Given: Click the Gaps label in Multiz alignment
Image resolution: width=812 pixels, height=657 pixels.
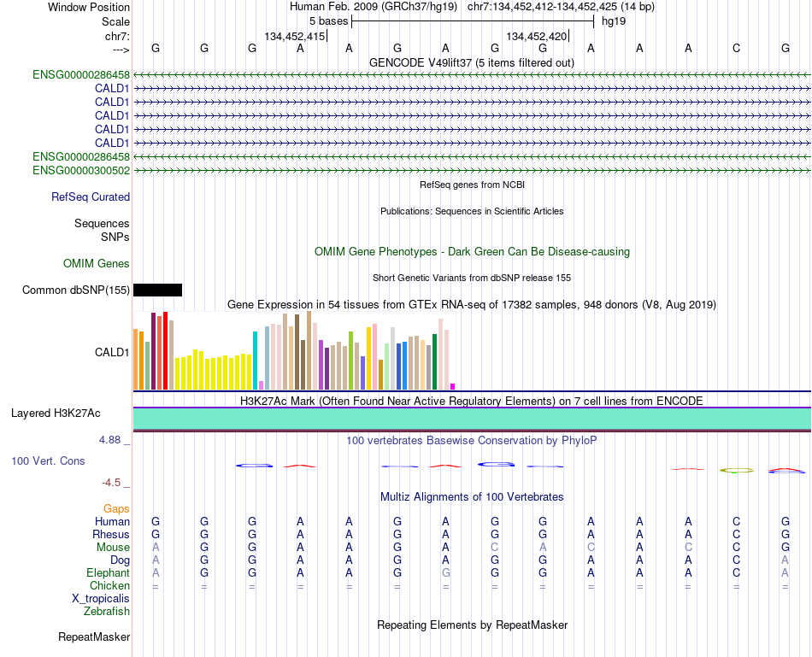Looking at the screenshot, I should click(116, 509).
